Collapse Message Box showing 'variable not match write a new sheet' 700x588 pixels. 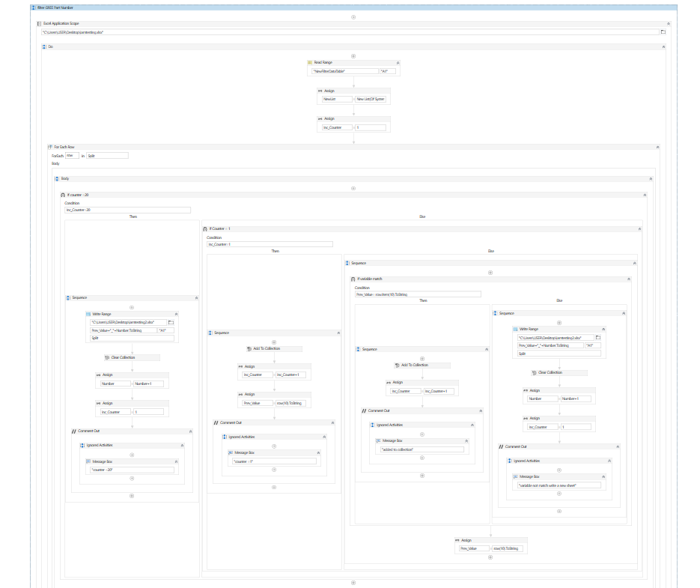(603, 476)
